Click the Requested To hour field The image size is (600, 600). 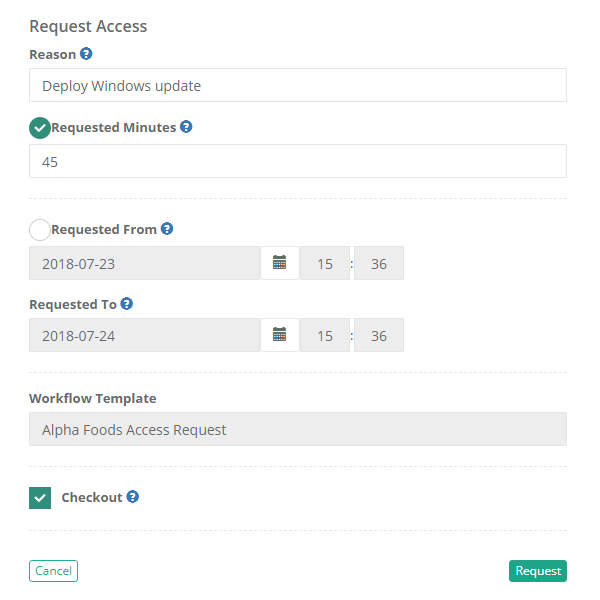(325, 336)
